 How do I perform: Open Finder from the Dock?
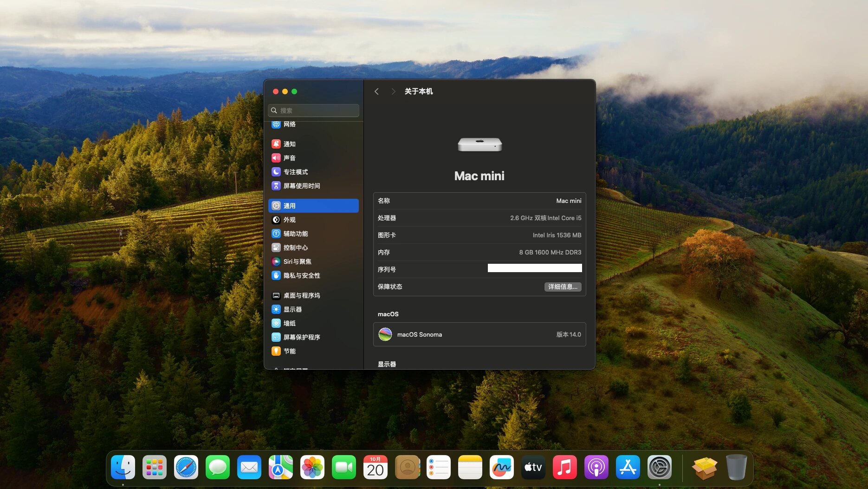(x=123, y=467)
